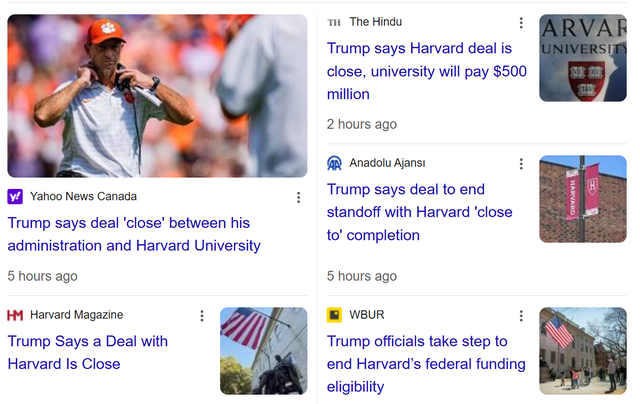
Task: Click the Harvard banner on brick wall thumbnail
Action: point(582,199)
